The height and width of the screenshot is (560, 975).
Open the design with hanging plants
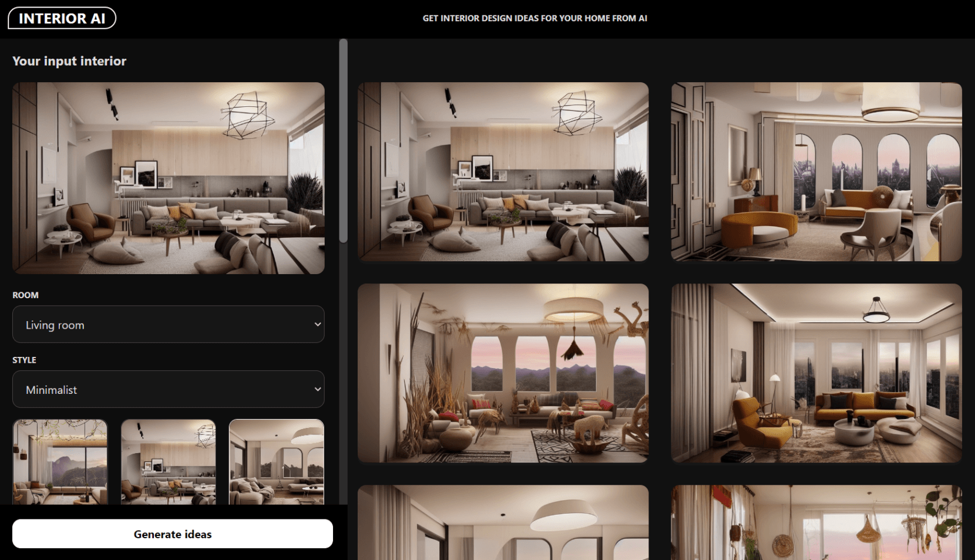pos(815,522)
